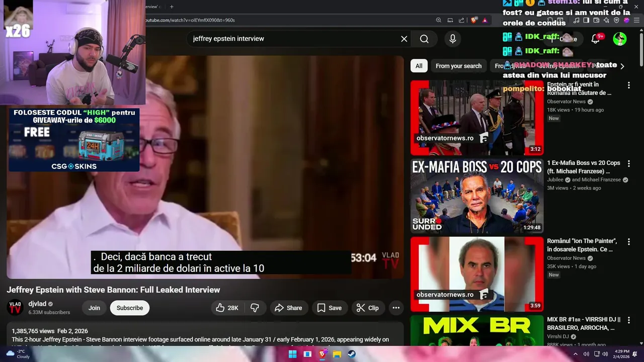Open Românul Ion The Painter video title
This screenshot has width=644, height=362.
(582, 245)
